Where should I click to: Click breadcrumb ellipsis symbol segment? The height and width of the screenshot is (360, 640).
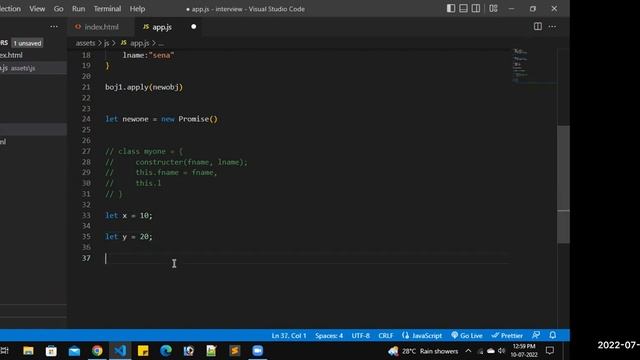point(161,43)
